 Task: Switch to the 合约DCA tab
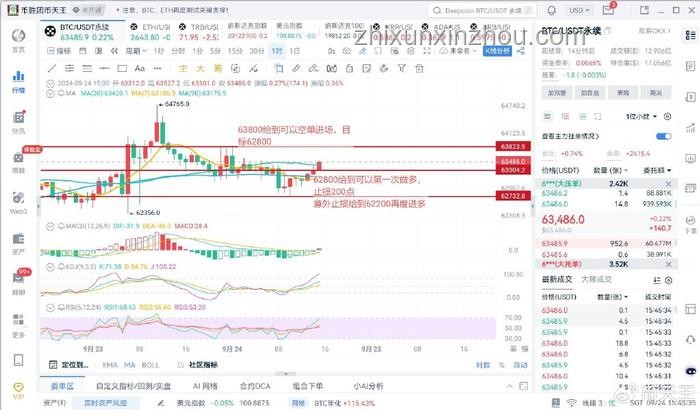pos(255,386)
